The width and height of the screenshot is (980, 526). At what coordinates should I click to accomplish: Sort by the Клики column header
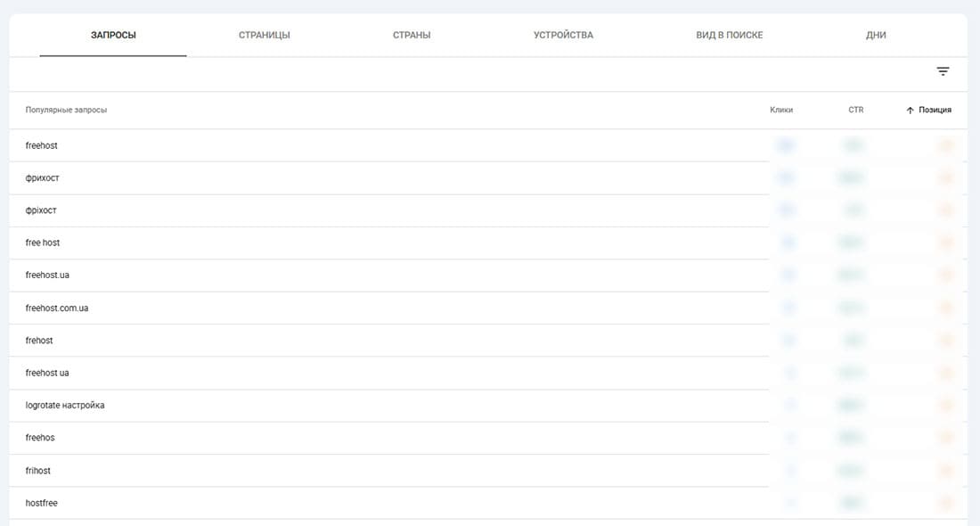(781, 110)
